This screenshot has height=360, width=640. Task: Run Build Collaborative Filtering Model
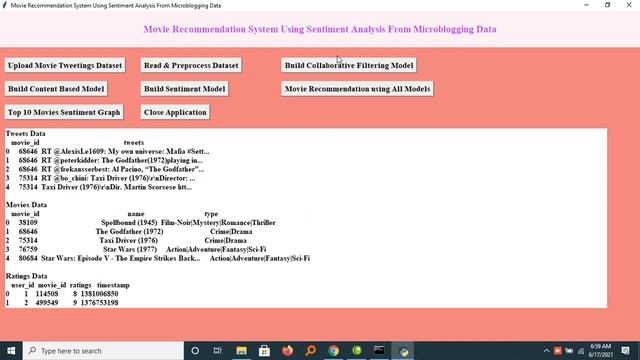coord(349,65)
